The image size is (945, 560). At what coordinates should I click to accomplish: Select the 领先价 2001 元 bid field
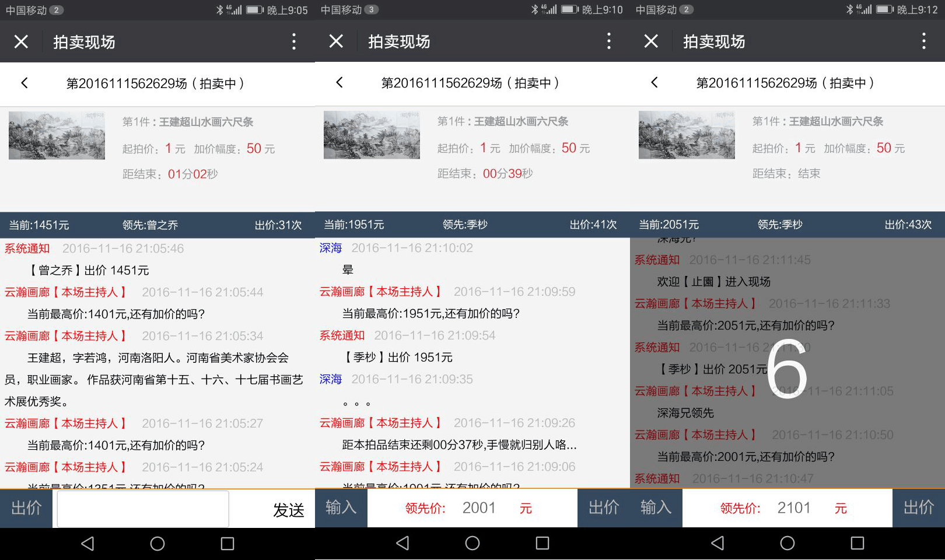[473, 508]
